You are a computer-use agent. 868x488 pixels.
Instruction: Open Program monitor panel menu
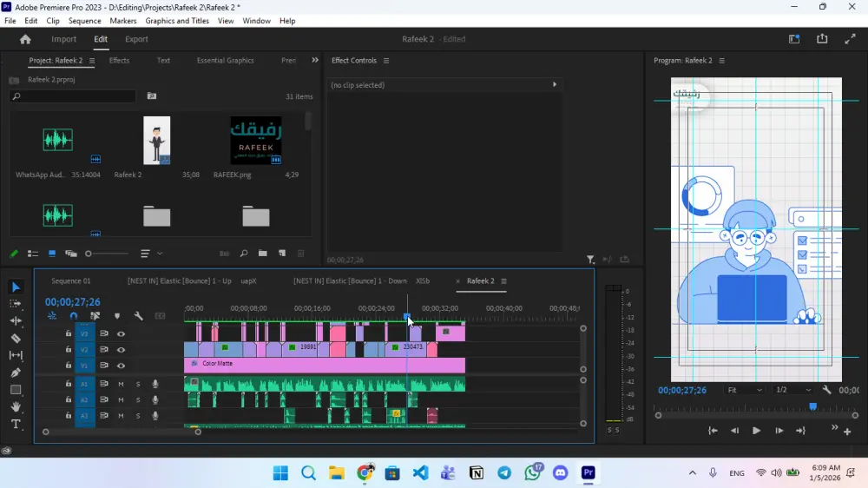pyautogui.click(x=722, y=61)
